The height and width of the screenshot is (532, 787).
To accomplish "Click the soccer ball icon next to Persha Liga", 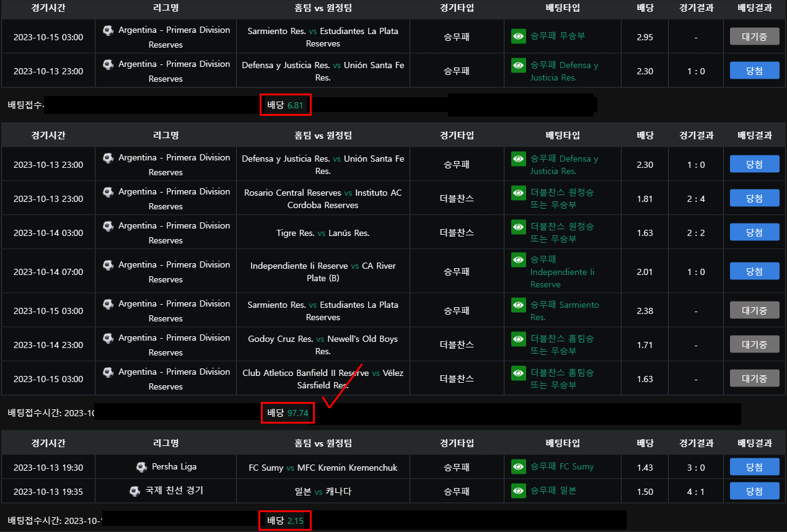I will point(141,467).
